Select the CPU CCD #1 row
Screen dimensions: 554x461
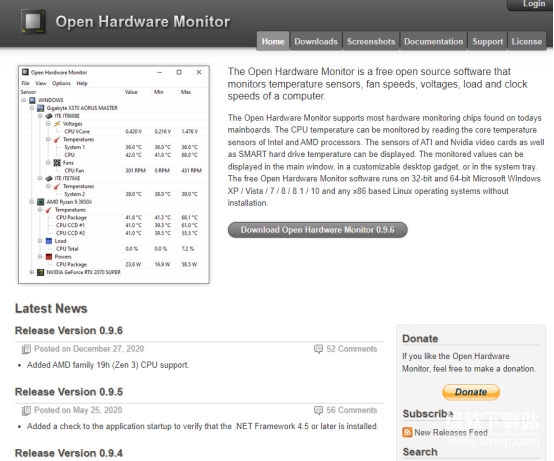pyautogui.click(x=114, y=225)
